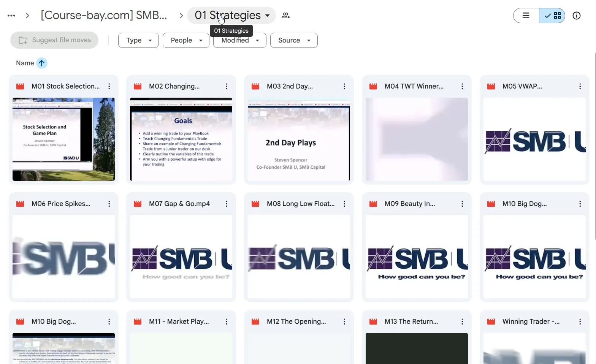Click the video icon of Winning Trader
The height and width of the screenshot is (364, 596).
(x=491, y=322)
